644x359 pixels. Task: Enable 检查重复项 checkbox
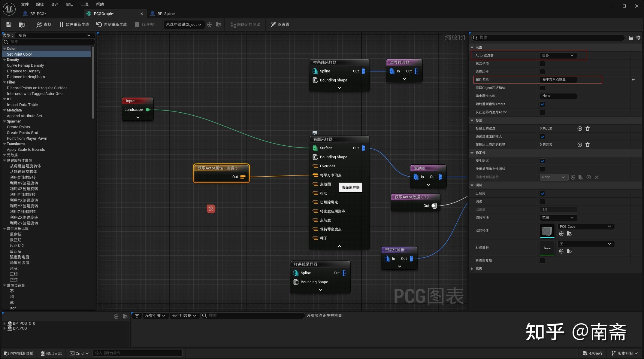click(542, 261)
